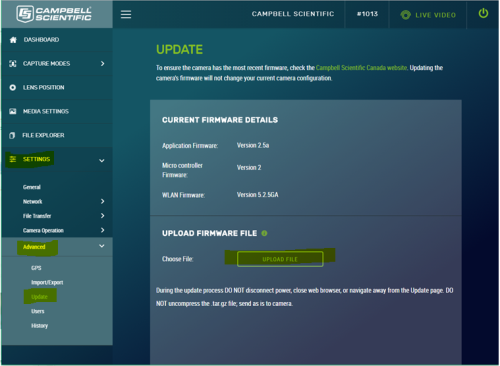The image size is (500, 366).
Task: Click the power icon in header
Action: tap(483, 14)
